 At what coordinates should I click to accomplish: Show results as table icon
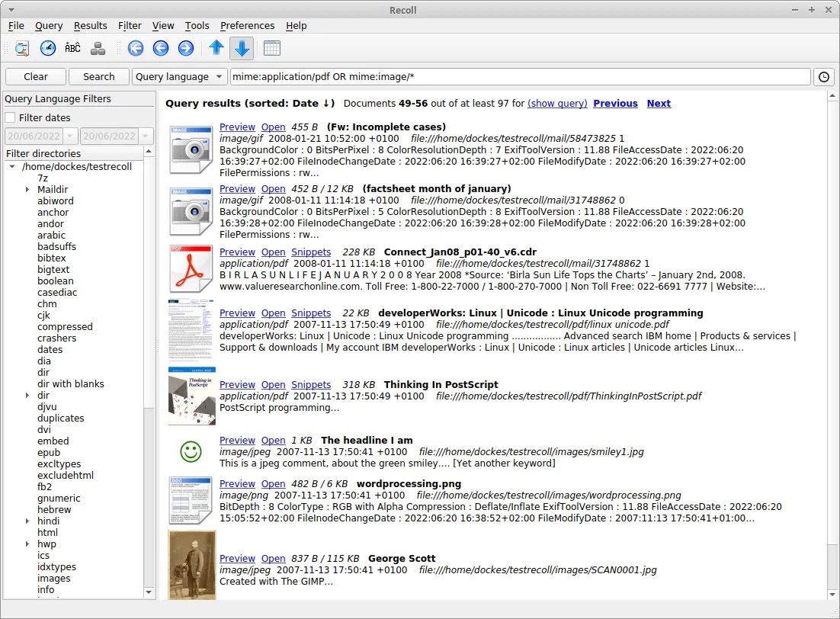click(x=271, y=48)
